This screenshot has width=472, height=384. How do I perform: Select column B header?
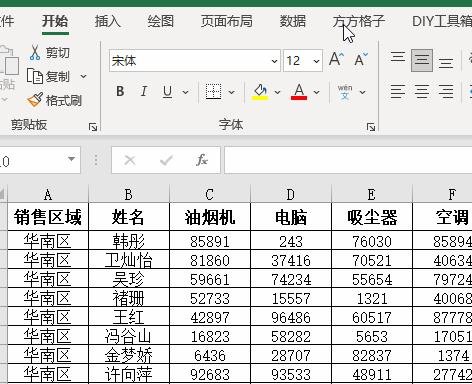[129, 194]
